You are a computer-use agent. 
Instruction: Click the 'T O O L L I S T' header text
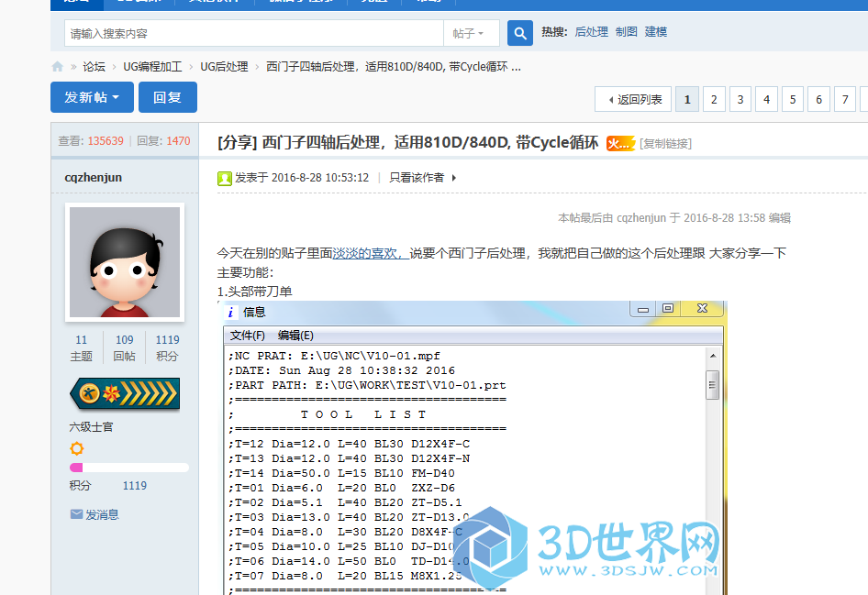[x=363, y=414]
